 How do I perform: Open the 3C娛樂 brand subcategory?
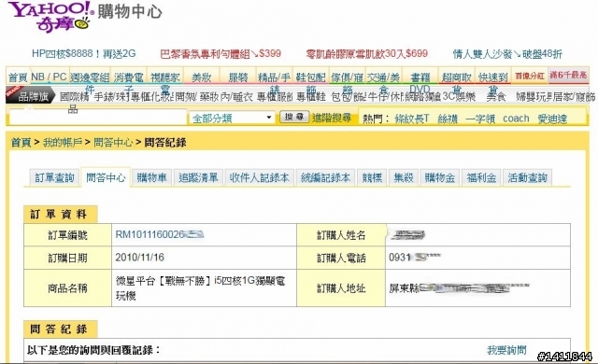pyautogui.click(x=459, y=96)
